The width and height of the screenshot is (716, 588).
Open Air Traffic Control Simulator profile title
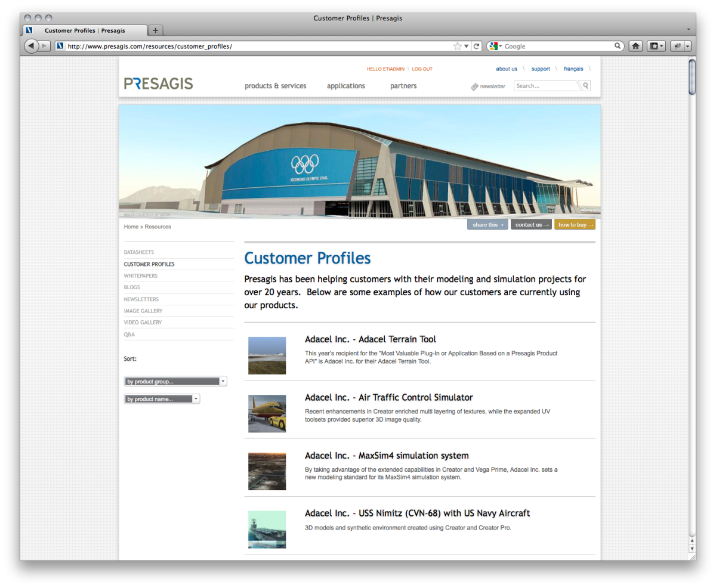[x=388, y=397]
